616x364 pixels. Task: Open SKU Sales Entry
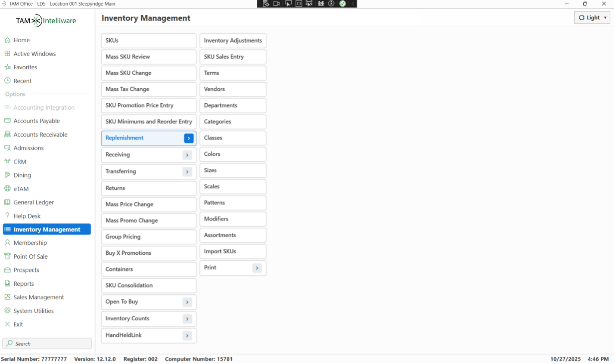[233, 57]
